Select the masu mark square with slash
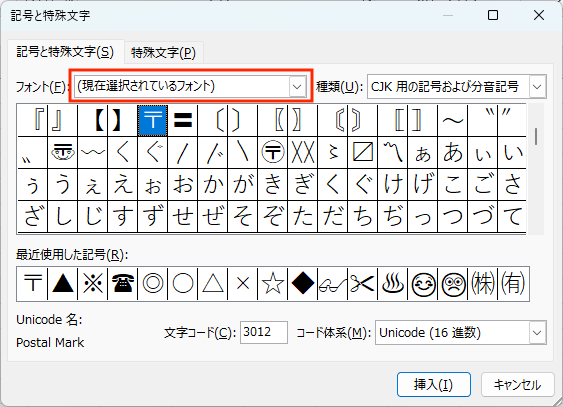The height and width of the screenshot is (407, 563). 363,153
